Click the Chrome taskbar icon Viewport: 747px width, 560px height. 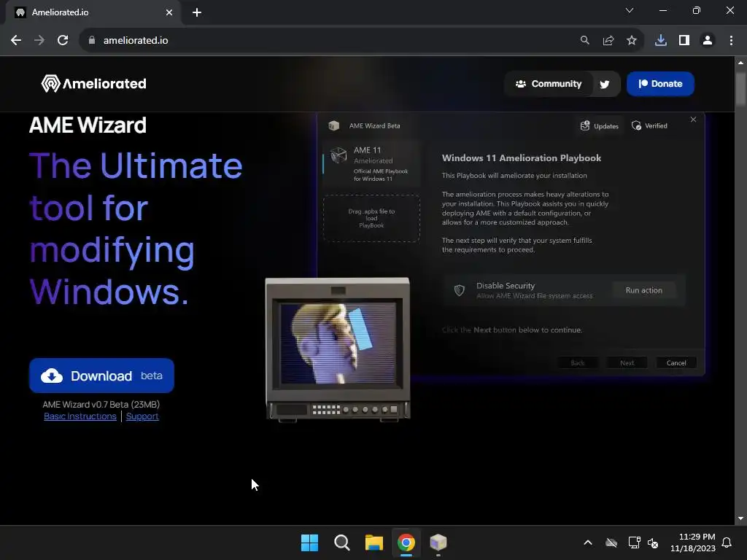pos(406,542)
